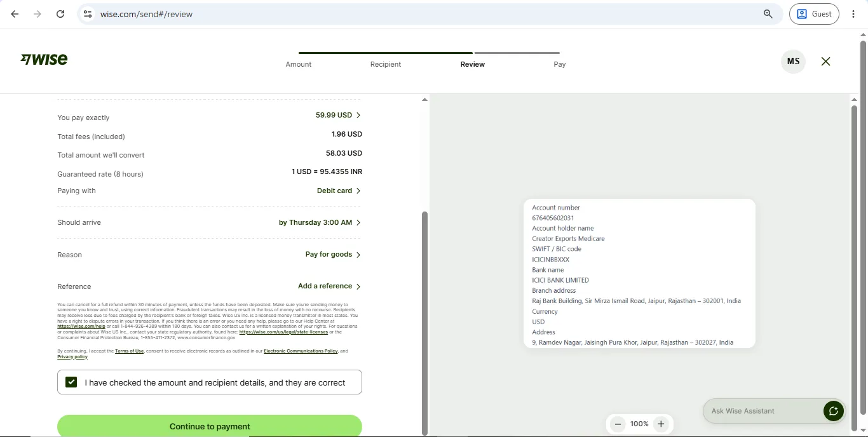Go back using the browser back arrow
The width and height of the screenshot is (868, 437).
15,14
